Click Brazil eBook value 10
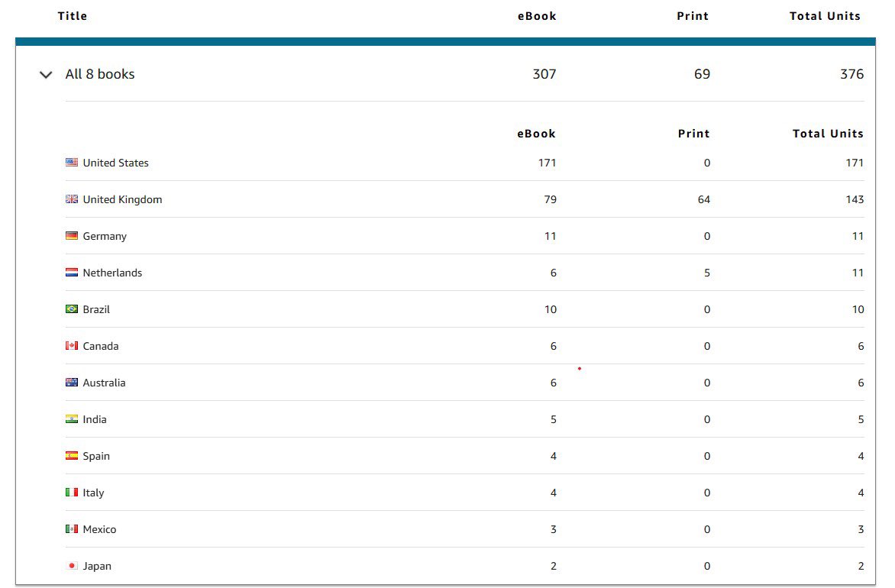The image size is (895, 588). 551,309
